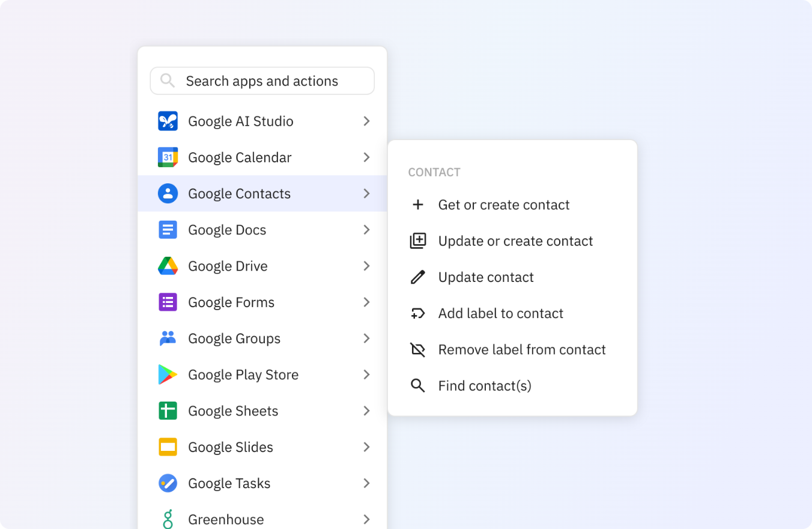
Task: Expand the Google Docs chevron
Action: pos(366,230)
